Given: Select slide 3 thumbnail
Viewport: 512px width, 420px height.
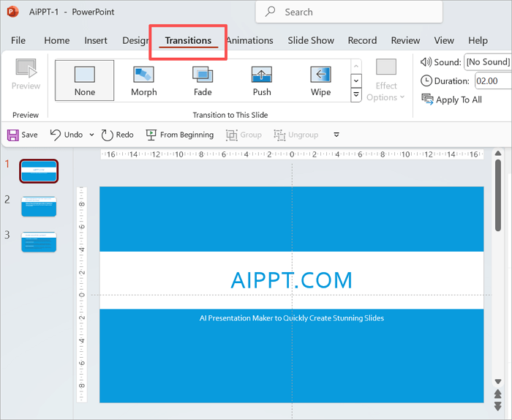Looking at the screenshot, I should (39, 242).
